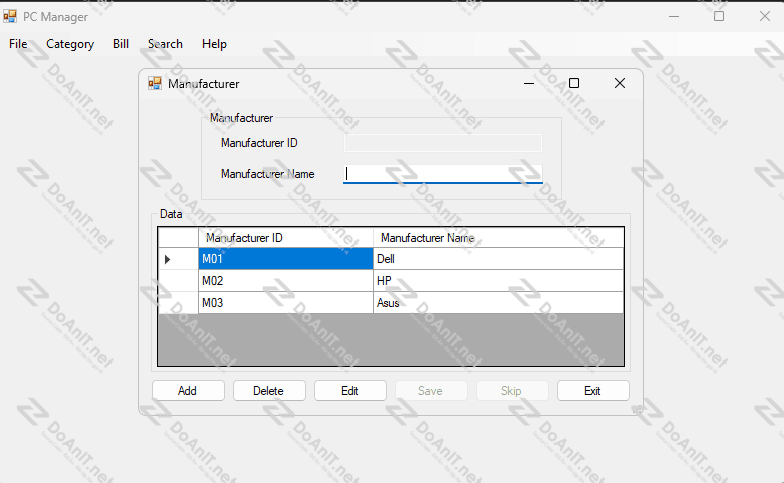This screenshot has height=483, width=784.
Task: Open the File menu
Action: (x=18, y=44)
